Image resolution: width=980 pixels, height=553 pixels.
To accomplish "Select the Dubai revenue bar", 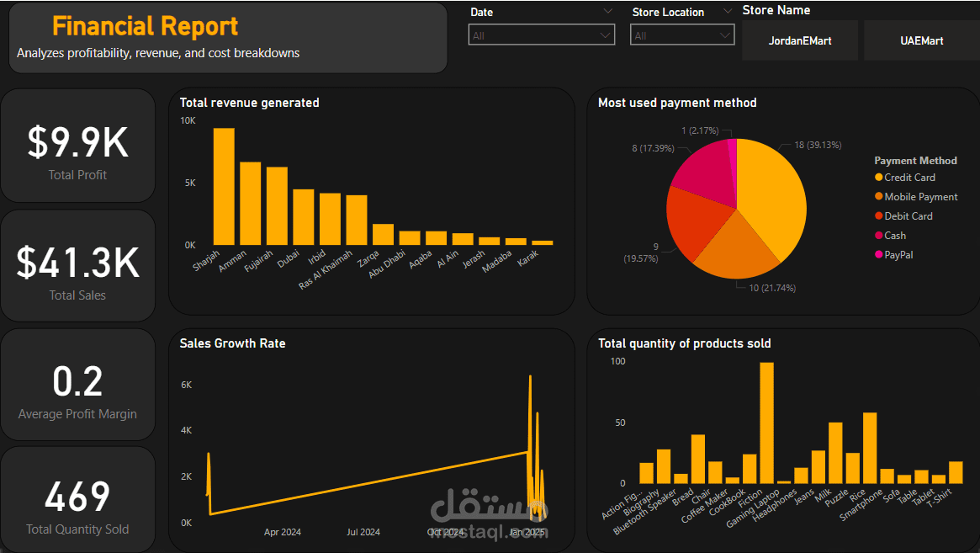I will click(303, 216).
